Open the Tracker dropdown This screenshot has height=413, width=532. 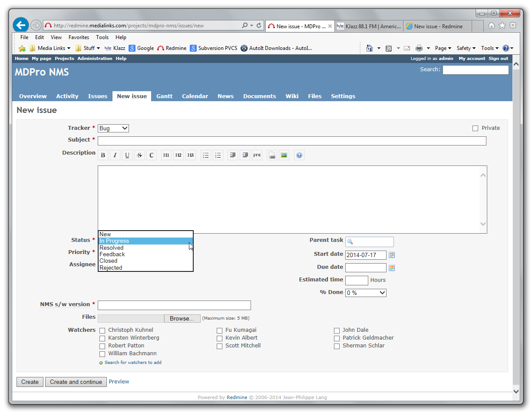(x=113, y=128)
